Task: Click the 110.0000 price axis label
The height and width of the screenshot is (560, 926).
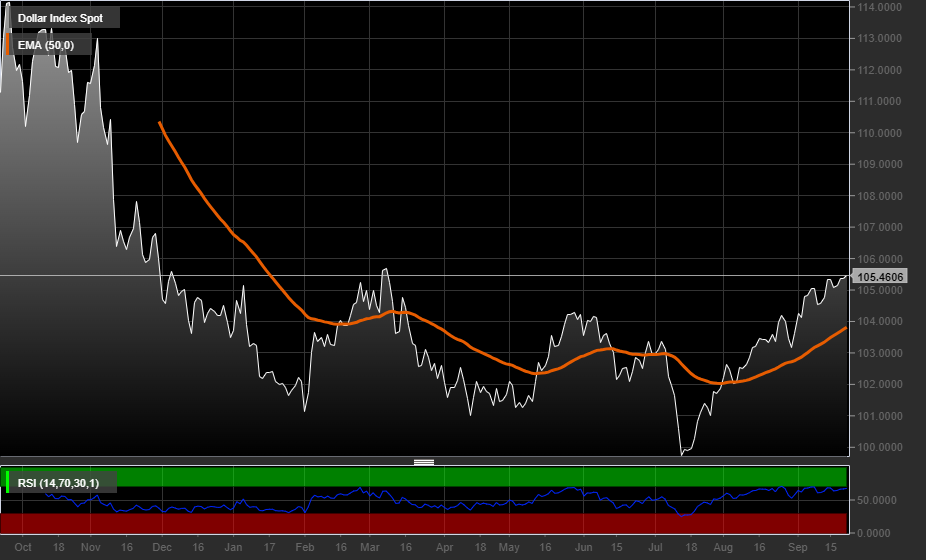Action: (x=879, y=133)
